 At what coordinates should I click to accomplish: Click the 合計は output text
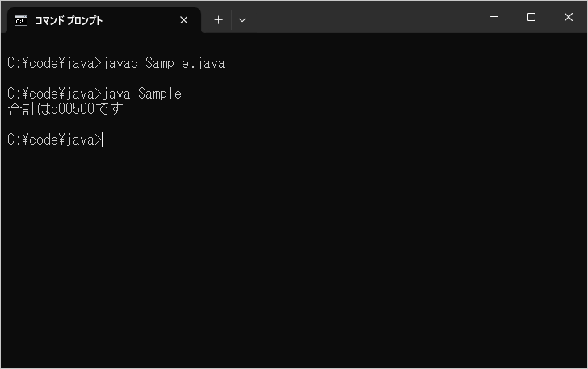pyautogui.click(x=29, y=109)
